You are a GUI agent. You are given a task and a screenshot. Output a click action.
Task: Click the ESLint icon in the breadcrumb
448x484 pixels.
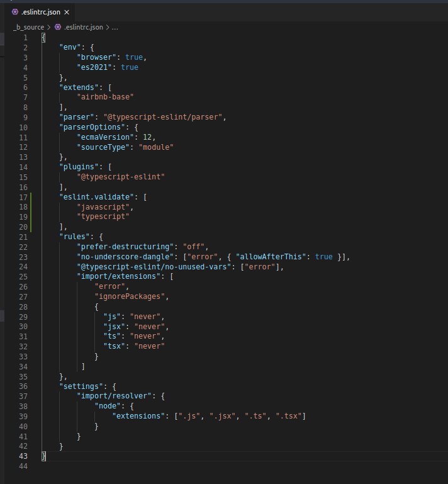click(58, 27)
